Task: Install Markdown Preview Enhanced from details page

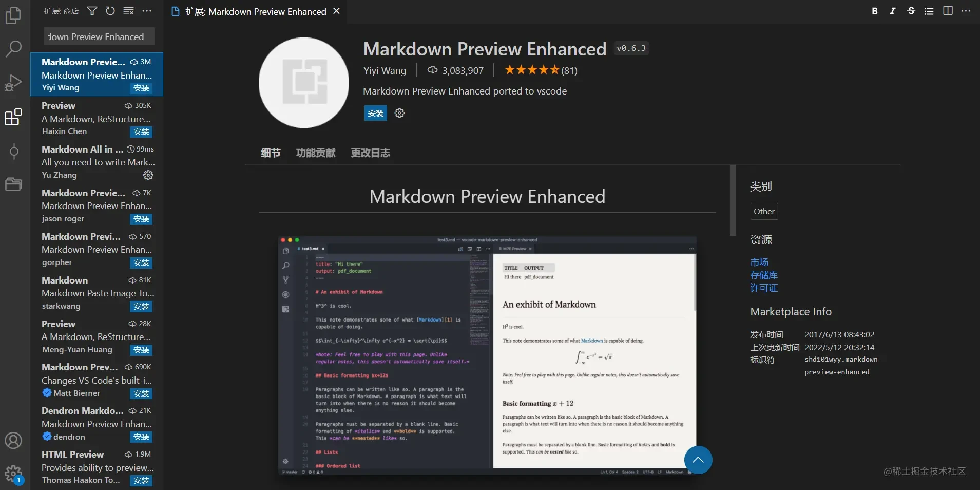Action: [x=376, y=113]
